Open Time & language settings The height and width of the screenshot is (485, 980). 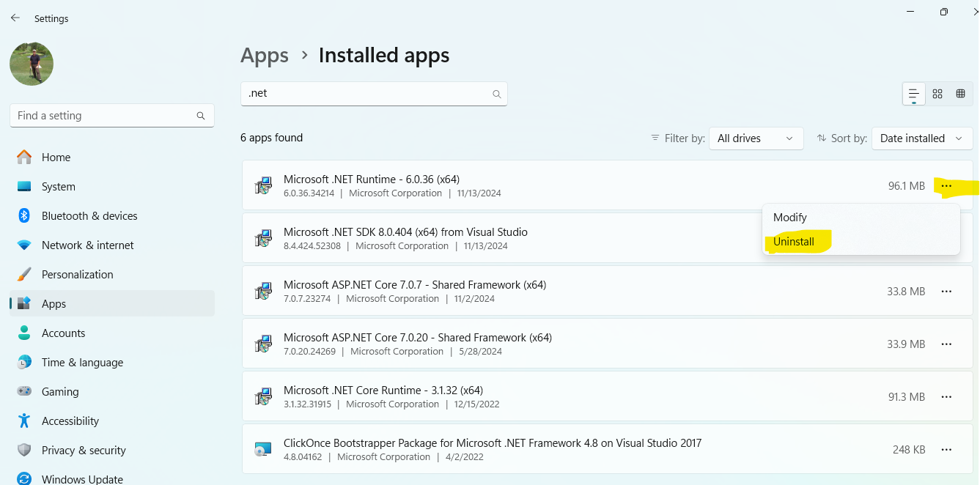click(112, 363)
